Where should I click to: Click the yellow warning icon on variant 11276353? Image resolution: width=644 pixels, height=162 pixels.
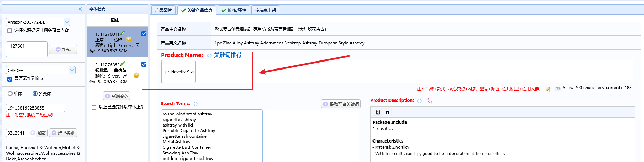click(x=136, y=75)
